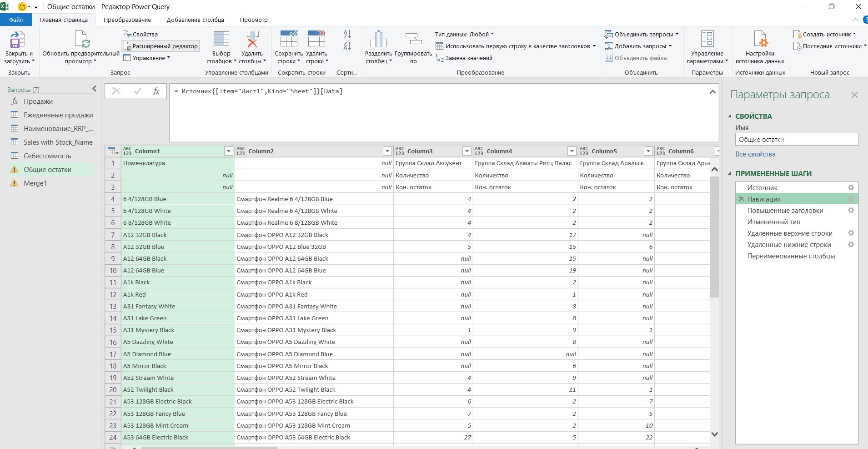Open settings gear for Источник step

(x=851, y=187)
